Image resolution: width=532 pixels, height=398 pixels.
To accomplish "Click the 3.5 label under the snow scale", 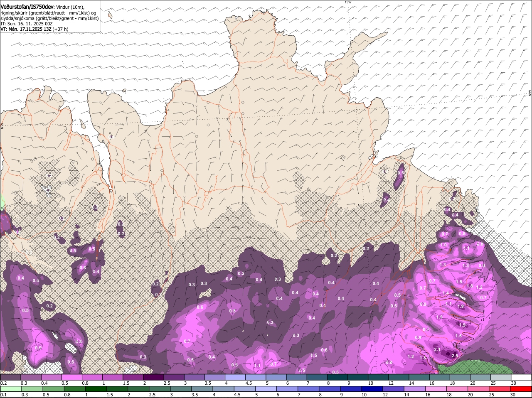I will (208, 383).
